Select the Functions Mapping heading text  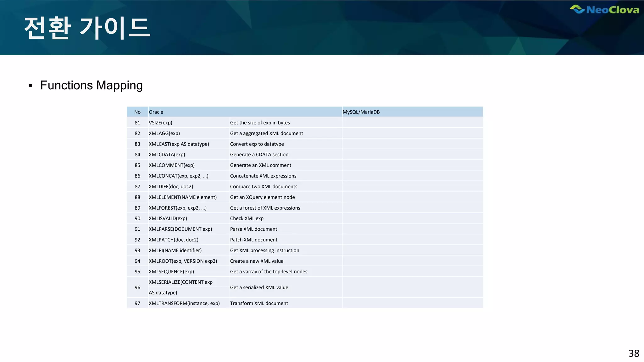(91, 85)
